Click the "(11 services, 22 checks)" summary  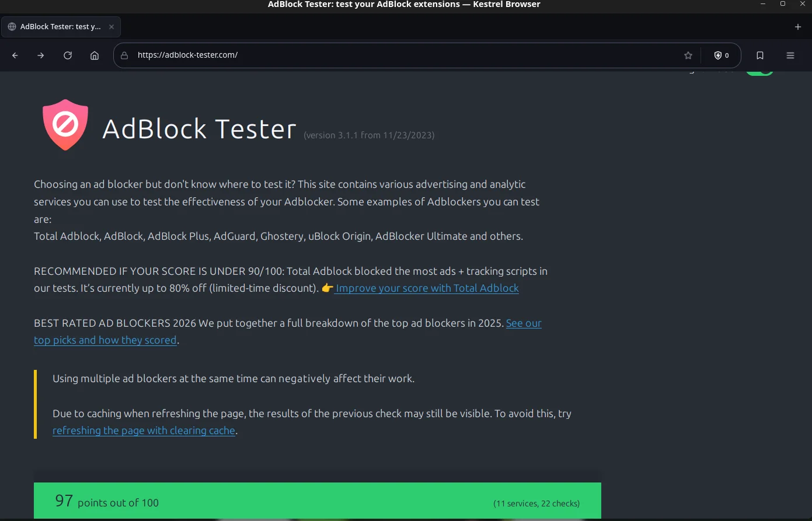click(x=536, y=503)
